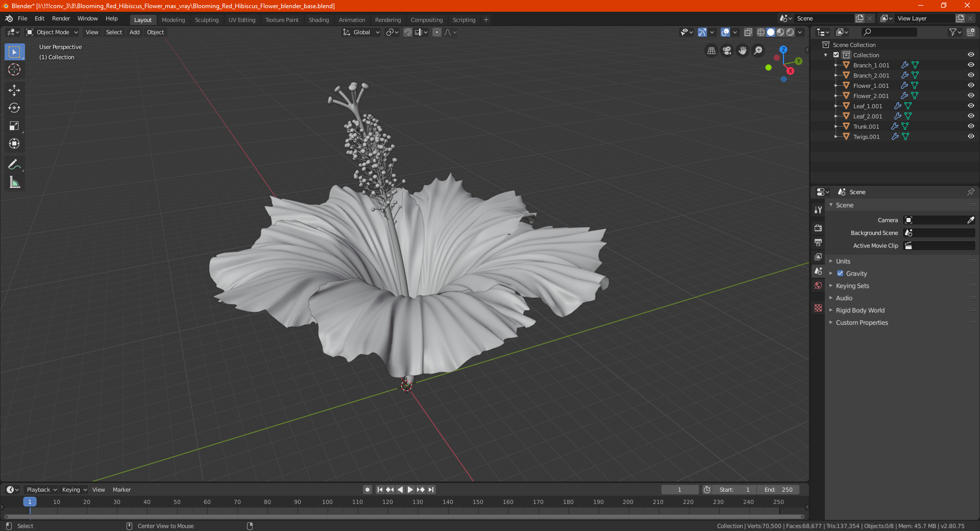Open the View Layer properties tab
Screen dimensions: 980x531
point(818,256)
